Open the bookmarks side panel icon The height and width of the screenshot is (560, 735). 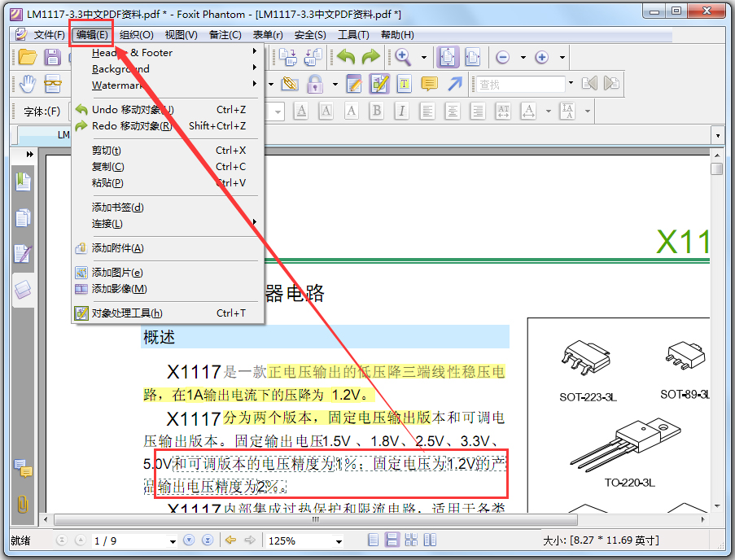pos(23,182)
